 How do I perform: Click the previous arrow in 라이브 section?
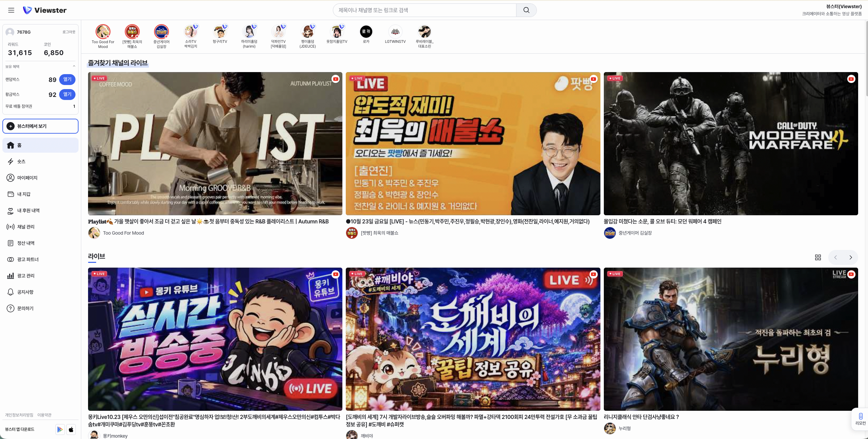coord(835,257)
